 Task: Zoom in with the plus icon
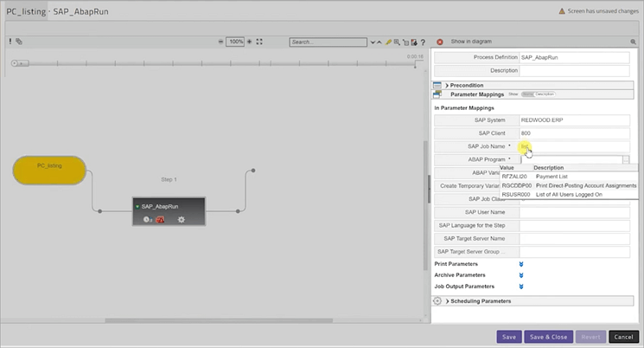[x=249, y=42]
